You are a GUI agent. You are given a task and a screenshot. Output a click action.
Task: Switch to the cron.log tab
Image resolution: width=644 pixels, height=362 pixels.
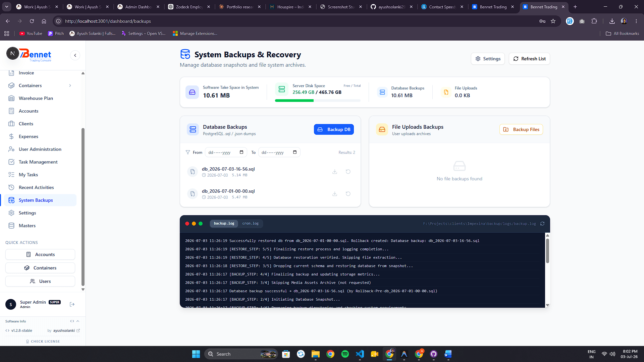pyautogui.click(x=251, y=224)
